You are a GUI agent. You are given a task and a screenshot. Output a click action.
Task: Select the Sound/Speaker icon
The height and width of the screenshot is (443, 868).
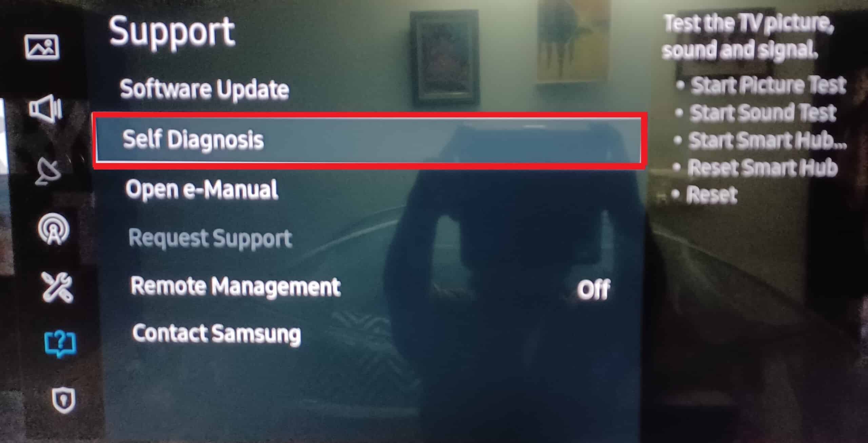[42, 103]
